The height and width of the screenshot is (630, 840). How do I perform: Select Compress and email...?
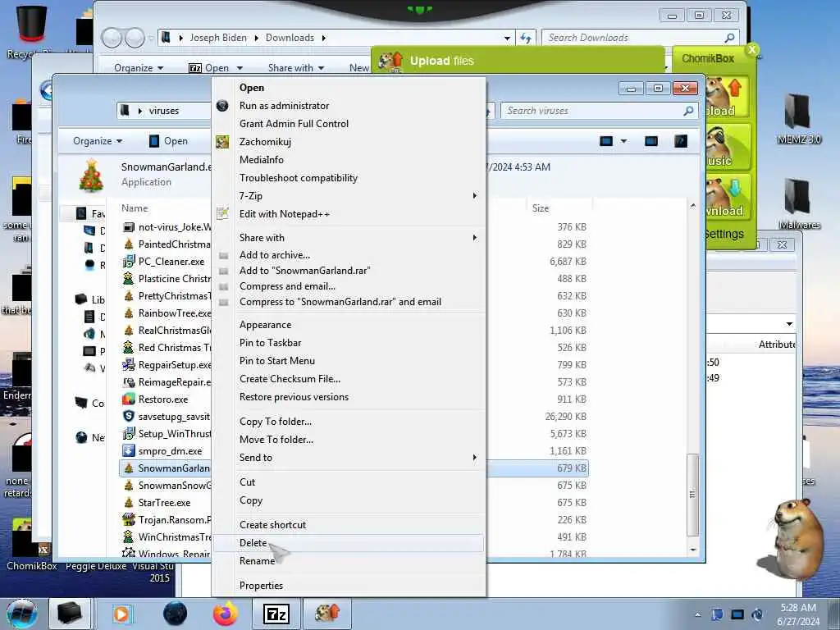pyautogui.click(x=287, y=286)
